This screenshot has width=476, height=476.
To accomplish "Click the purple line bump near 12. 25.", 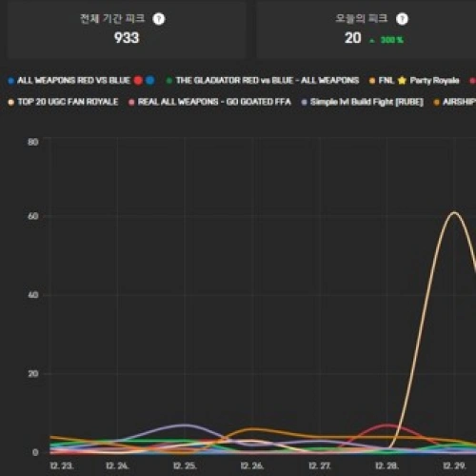I will 185,425.
